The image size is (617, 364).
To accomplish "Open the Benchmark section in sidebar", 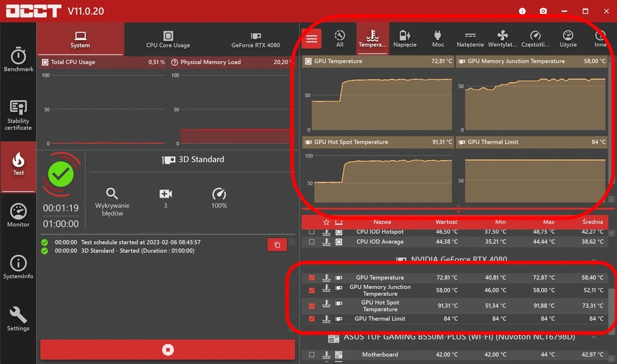I will coord(18,60).
